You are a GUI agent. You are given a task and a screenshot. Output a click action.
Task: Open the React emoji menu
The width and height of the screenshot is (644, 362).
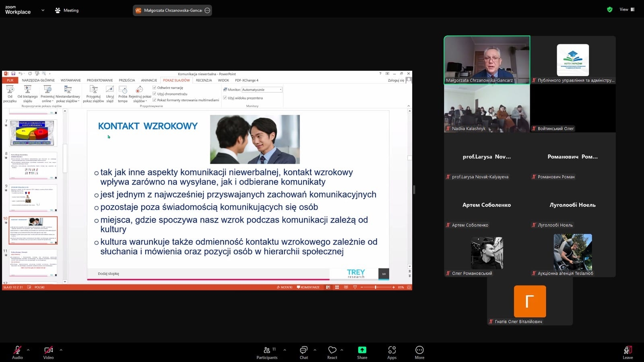[332, 350]
